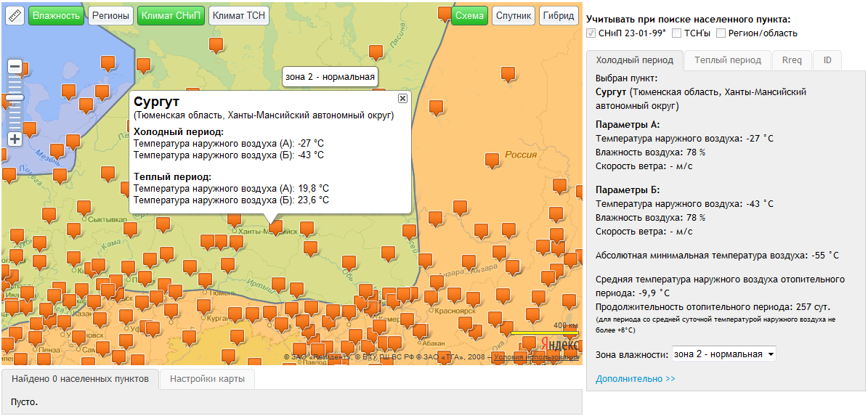Toggle the СНиП 23-01-99* checkbox

[x=591, y=33]
